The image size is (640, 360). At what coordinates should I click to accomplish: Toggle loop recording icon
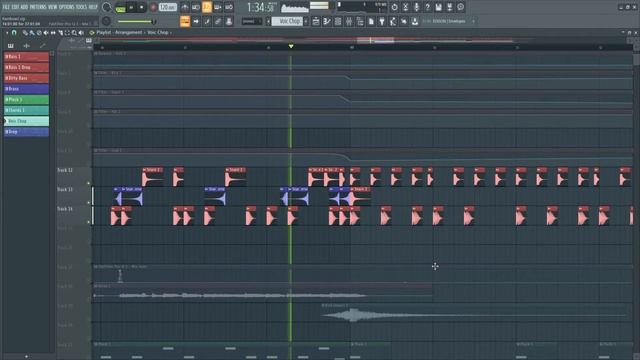[x=229, y=7]
